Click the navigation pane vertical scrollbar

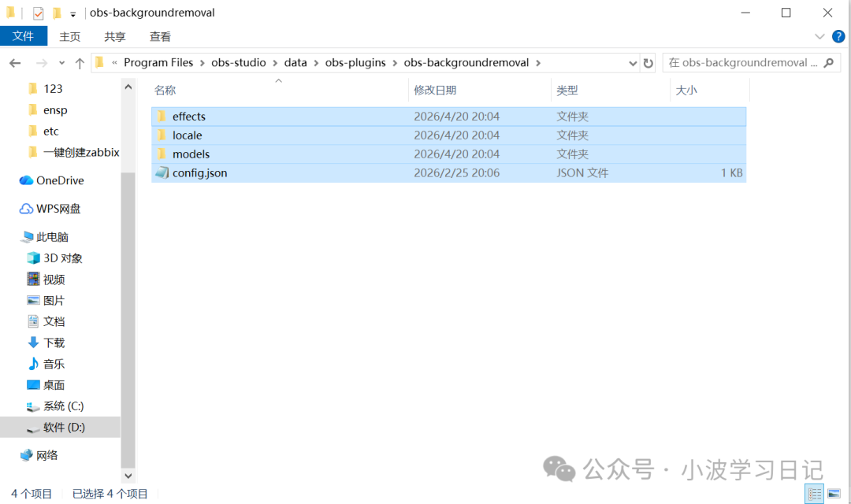tap(128, 315)
